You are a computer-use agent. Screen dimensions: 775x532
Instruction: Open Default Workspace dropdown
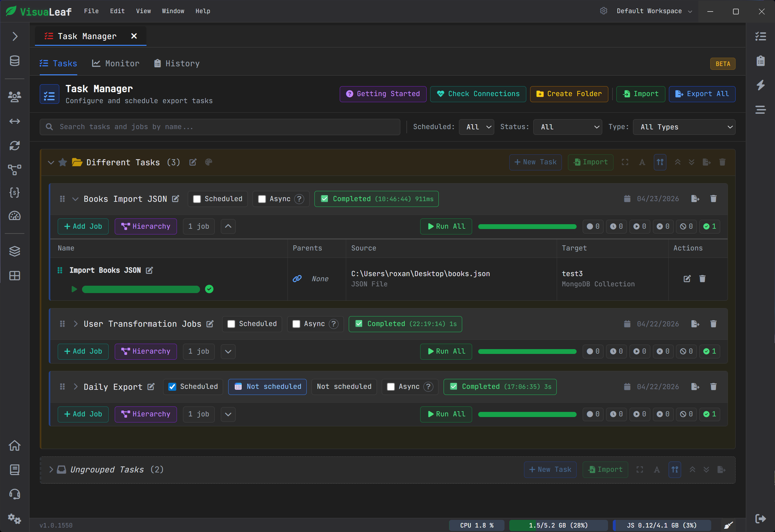click(654, 11)
